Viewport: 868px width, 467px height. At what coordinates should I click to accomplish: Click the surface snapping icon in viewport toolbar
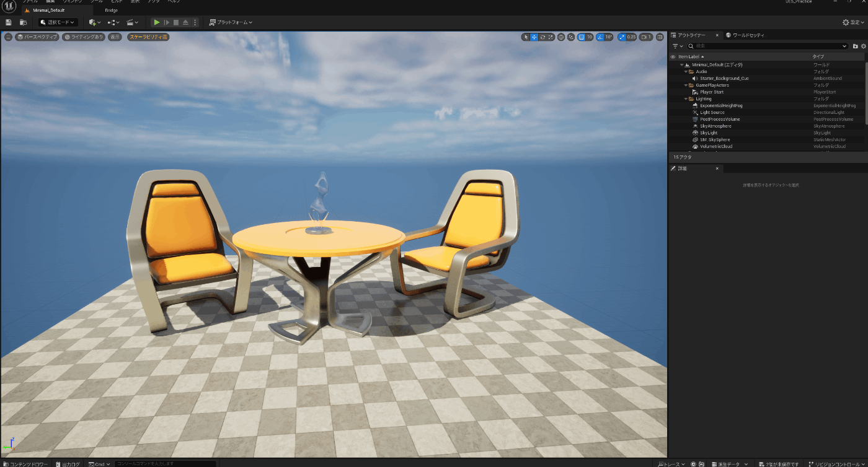click(x=571, y=37)
